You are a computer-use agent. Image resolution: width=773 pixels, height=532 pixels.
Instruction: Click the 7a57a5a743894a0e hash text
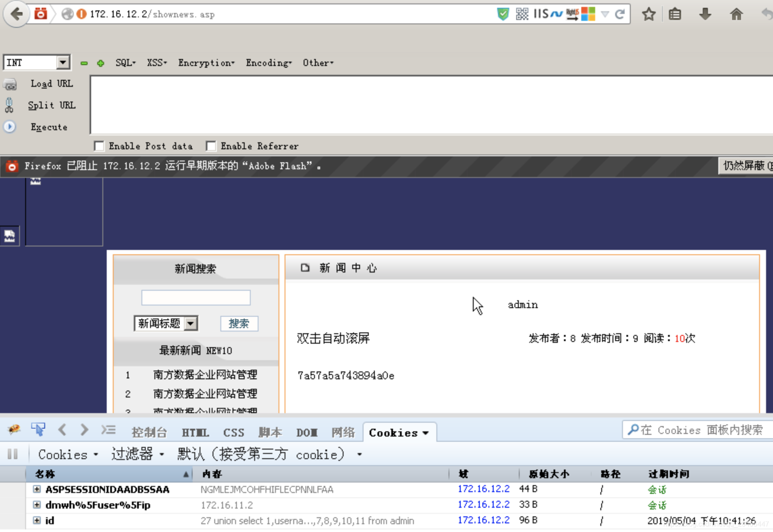tap(346, 376)
